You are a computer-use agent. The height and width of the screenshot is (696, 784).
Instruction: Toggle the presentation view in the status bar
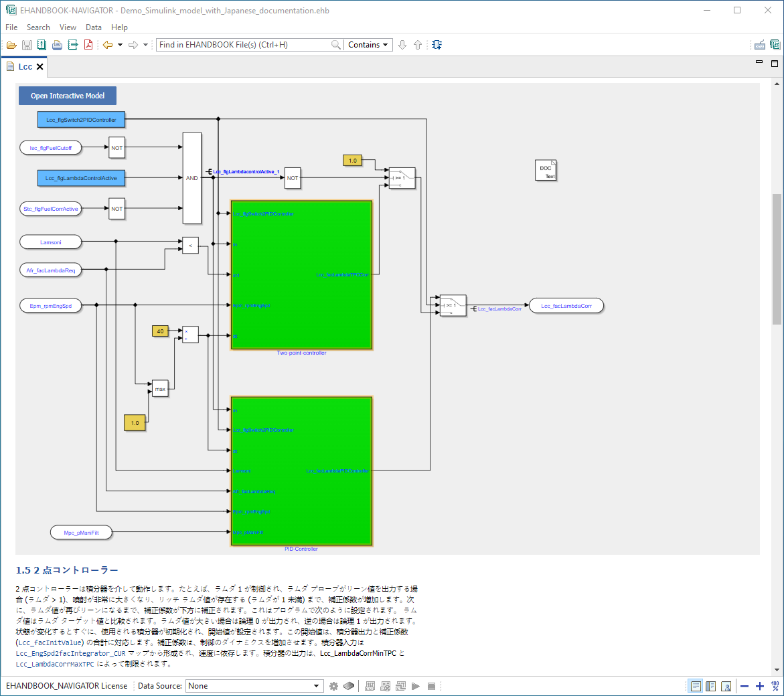coord(726,686)
